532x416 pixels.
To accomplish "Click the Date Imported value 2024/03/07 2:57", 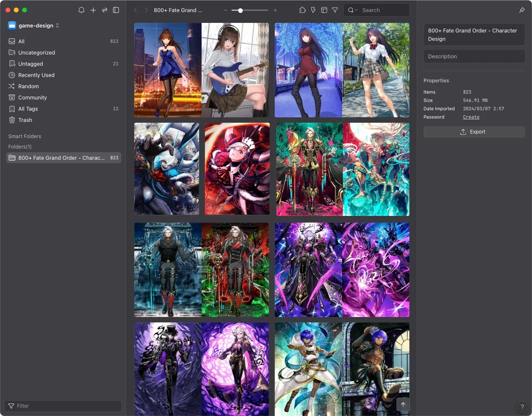I will click(x=484, y=109).
